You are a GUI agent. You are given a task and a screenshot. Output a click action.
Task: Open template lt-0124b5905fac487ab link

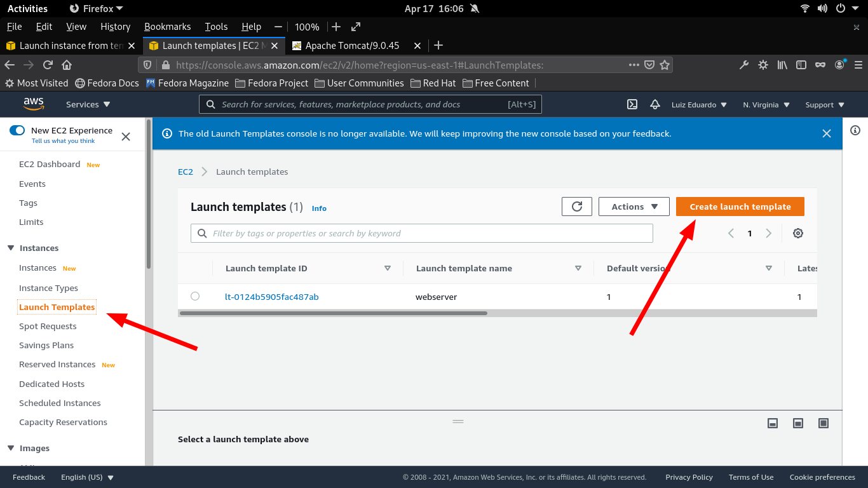coord(272,297)
